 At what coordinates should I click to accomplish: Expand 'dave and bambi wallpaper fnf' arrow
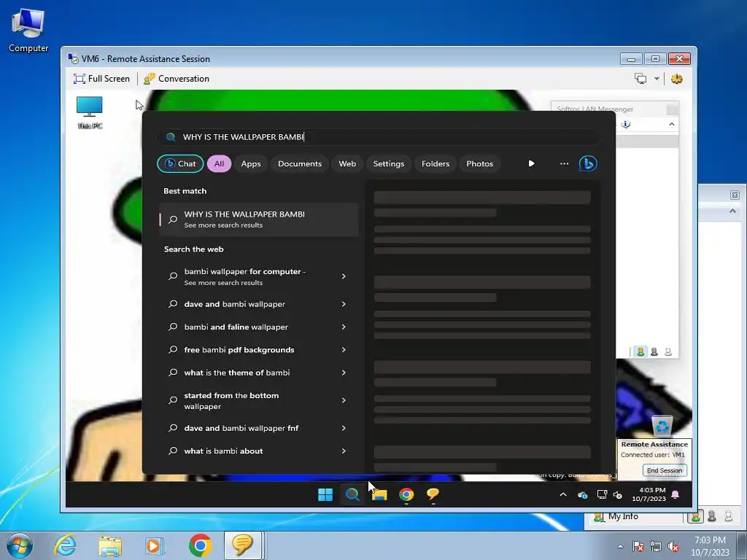[344, 428]
